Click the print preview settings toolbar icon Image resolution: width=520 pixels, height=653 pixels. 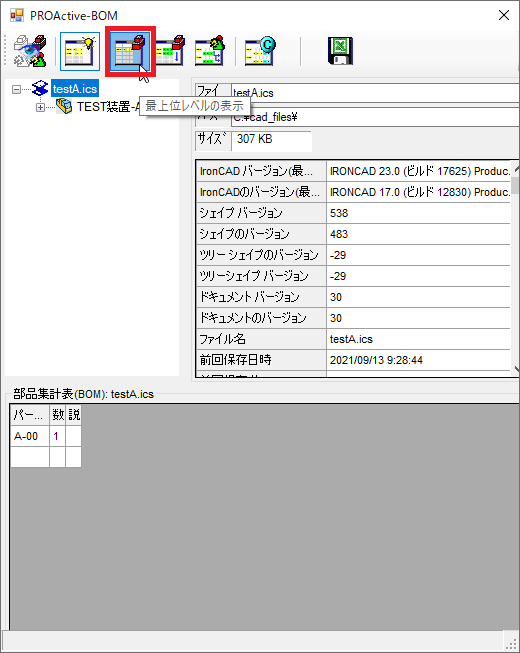point(30,51)
